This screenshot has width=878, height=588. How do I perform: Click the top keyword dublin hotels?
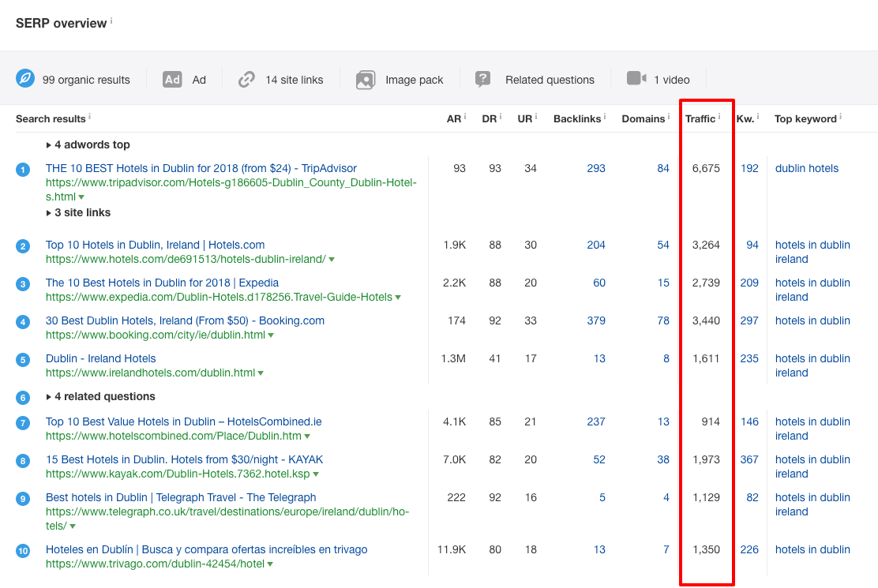tap(807, 168)
